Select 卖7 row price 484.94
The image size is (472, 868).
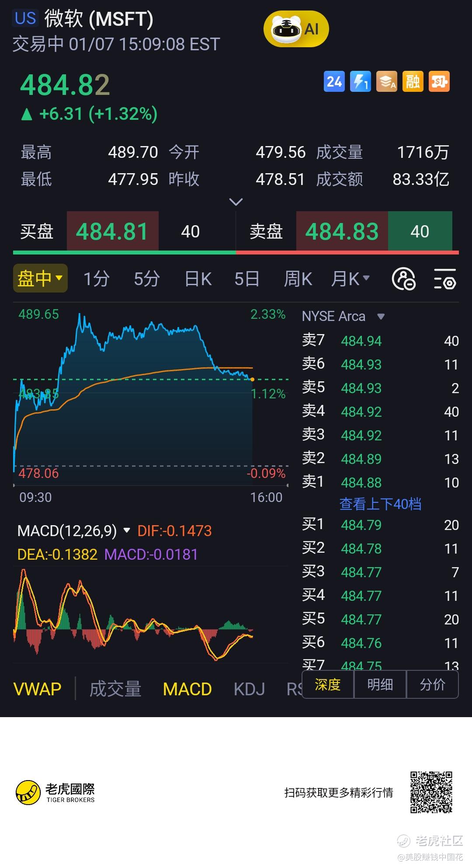380,341
